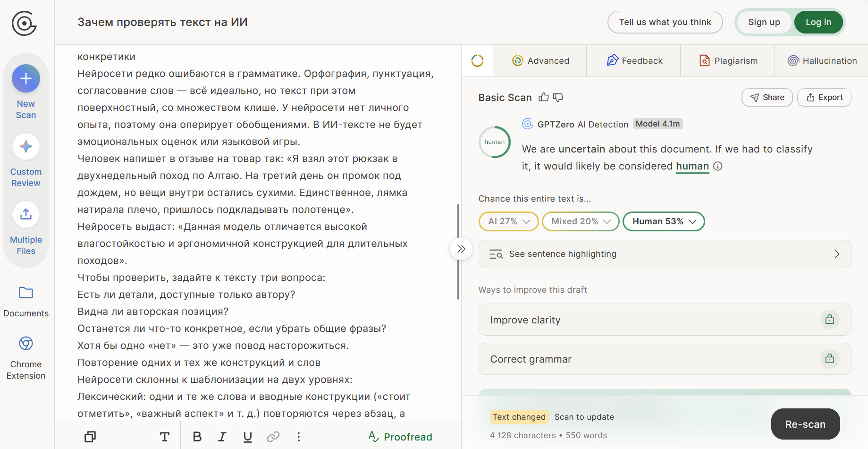This screenshot has height=449, width=868.
Task: Click lock icon on Improve clarity
Action: click(x=829, y=320)
